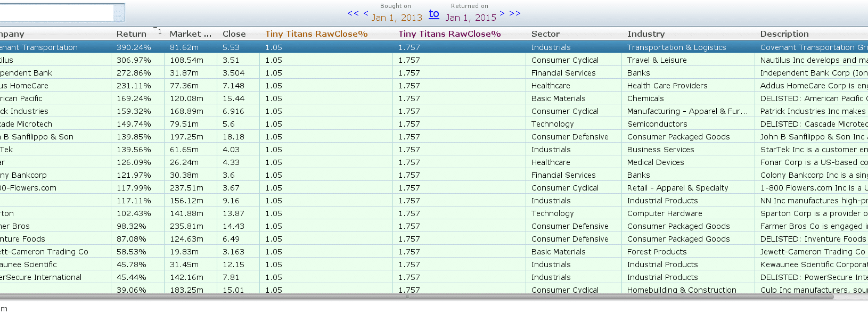Select the Jewett-Cameron Trading Co cell
This screenshot has width=868, height=314.
tap(55, 252)
